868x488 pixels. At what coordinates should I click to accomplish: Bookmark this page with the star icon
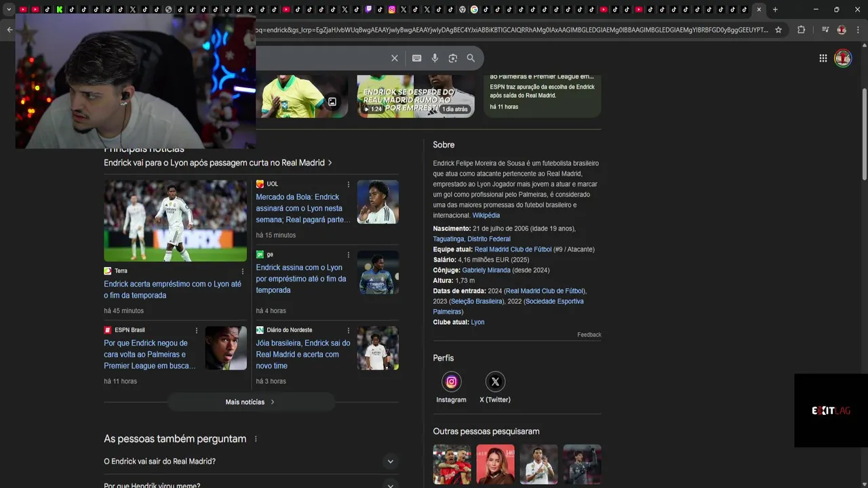(778, 30)
